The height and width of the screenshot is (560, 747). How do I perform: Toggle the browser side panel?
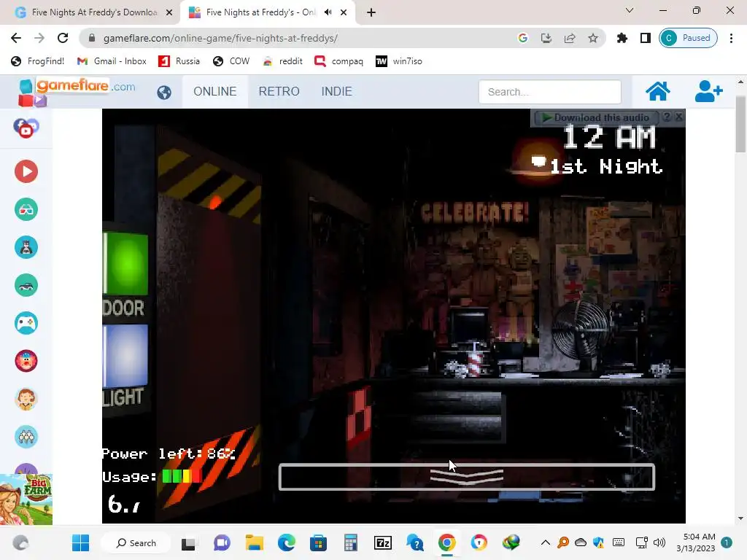pos(646,38)
